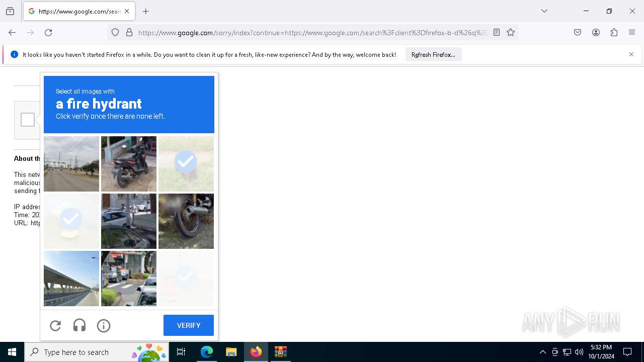The width and height of the screenshot is (644, 362).
Task: Open the volume speaker tray icon
Action: coord(579,352)
